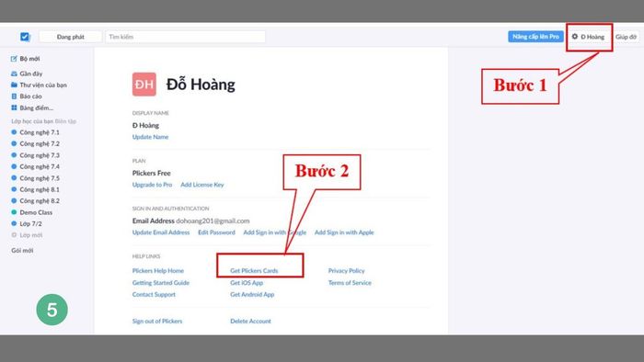
Task: Click the Get iOS App link
Action: [247, 283]
